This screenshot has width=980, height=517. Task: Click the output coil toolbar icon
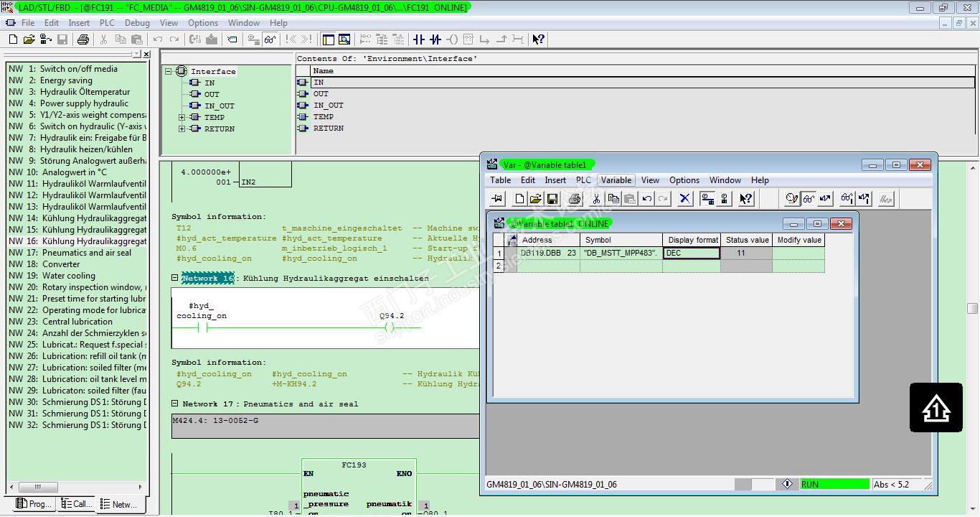(452, 39)
